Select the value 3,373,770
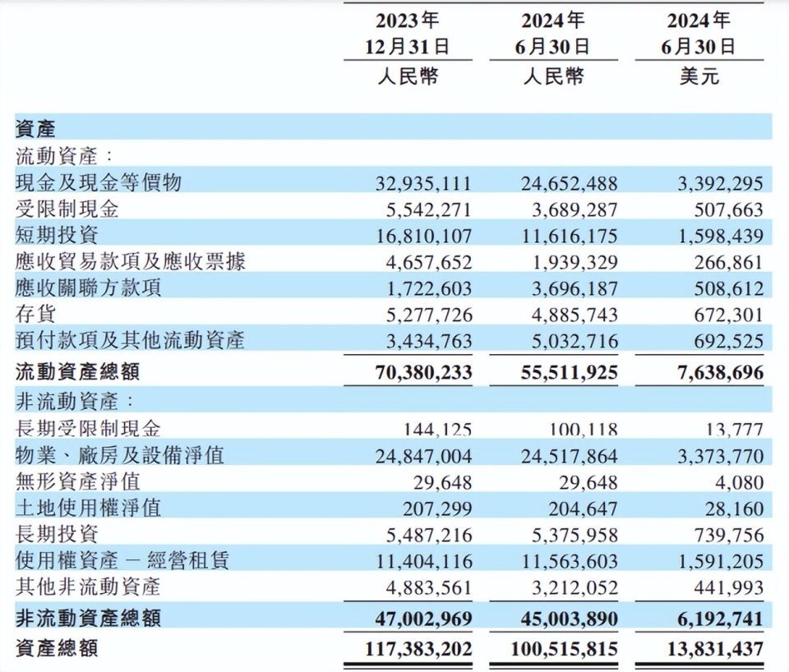This screenshot has height=672, width=789. pyautogui.click(x=721, y=456)
